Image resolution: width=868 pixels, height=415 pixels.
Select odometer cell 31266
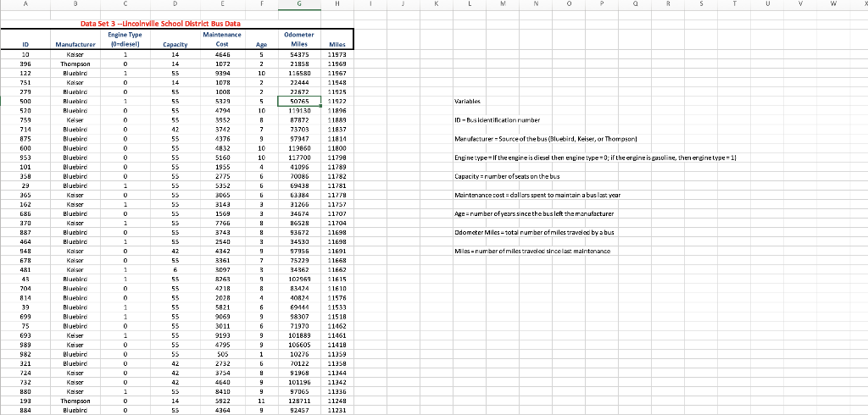299,204
